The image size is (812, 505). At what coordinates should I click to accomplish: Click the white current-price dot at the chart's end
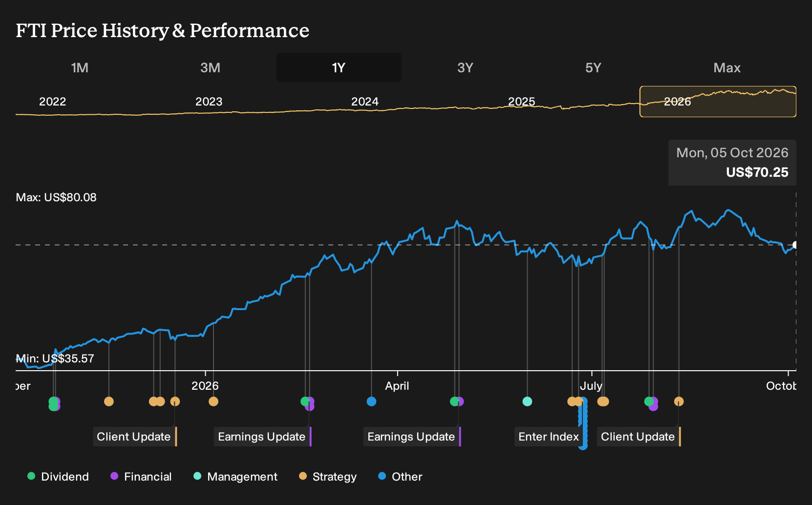795,245
